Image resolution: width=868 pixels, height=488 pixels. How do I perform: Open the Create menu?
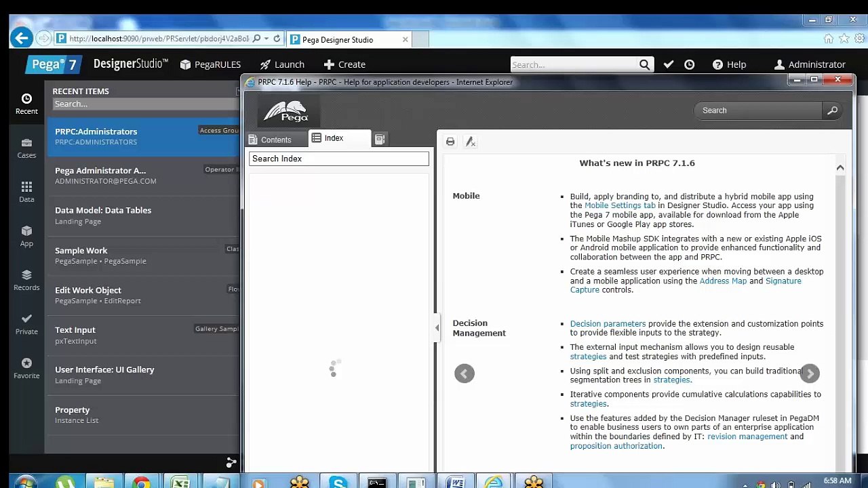point(344,64)
